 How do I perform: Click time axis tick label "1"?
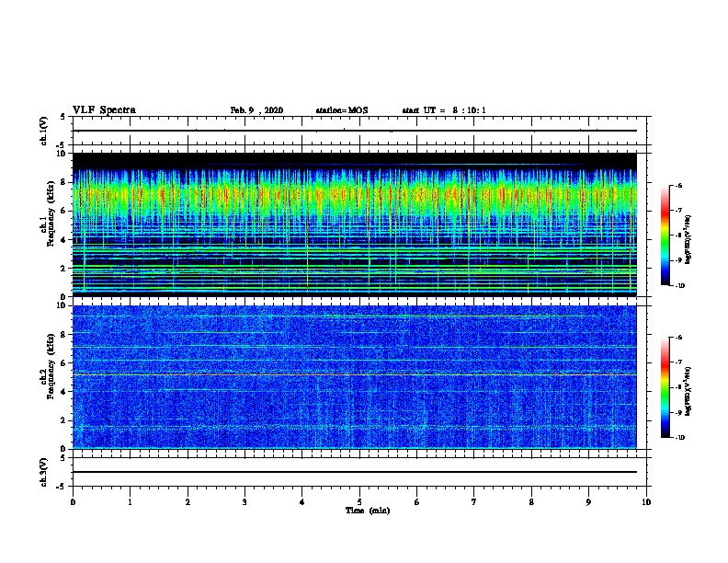(x=130, y=501)
